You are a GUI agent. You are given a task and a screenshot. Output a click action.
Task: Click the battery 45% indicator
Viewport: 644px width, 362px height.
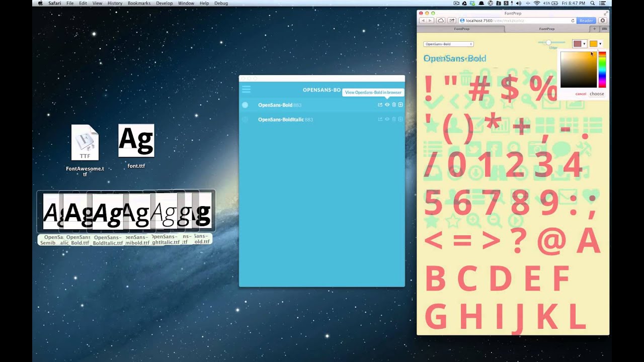550,3
